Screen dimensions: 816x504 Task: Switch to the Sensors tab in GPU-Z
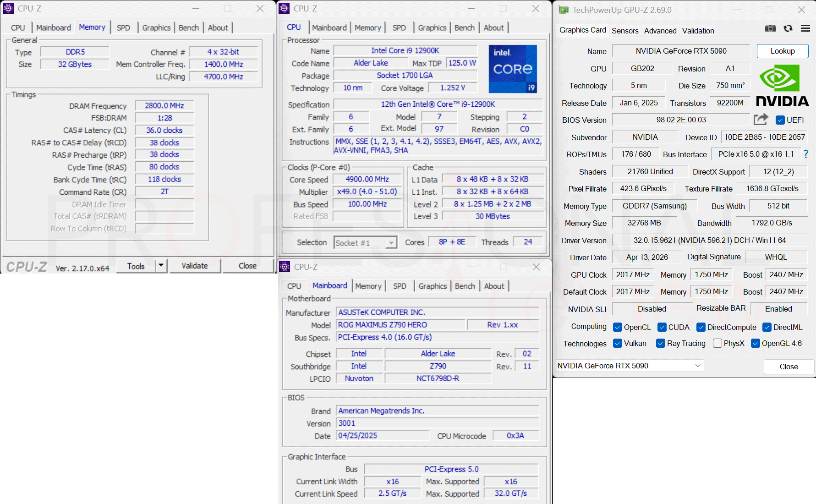click(625, 31)
